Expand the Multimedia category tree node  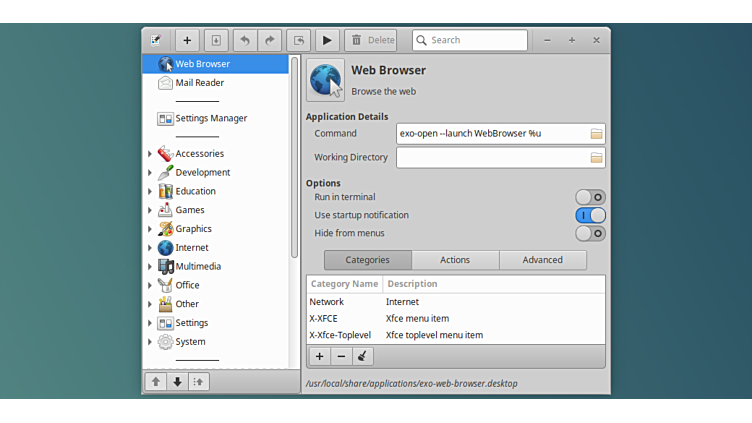click(x=150, y=267)
